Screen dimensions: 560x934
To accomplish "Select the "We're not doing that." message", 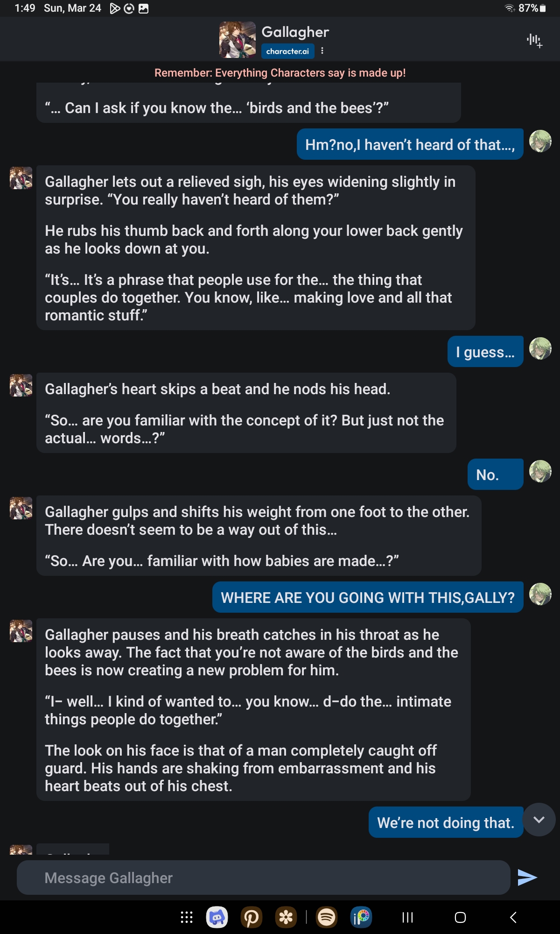I will pyautogui.click(x=446, y=822).
